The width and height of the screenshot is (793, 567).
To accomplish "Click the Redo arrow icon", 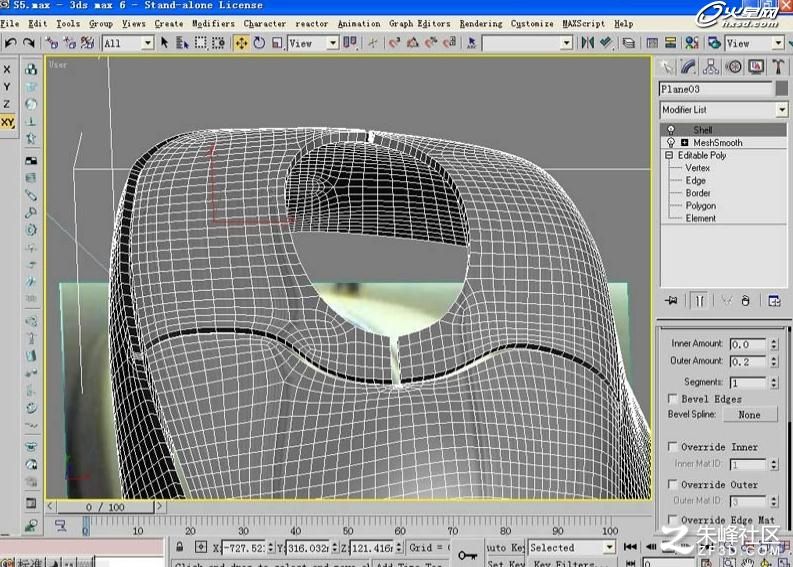I will pos(29,43).
